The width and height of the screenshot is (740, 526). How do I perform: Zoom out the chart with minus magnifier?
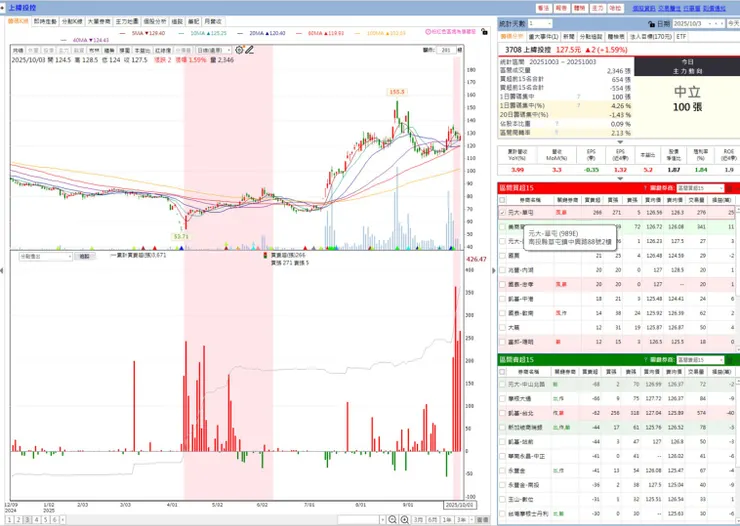coord(392,519)
